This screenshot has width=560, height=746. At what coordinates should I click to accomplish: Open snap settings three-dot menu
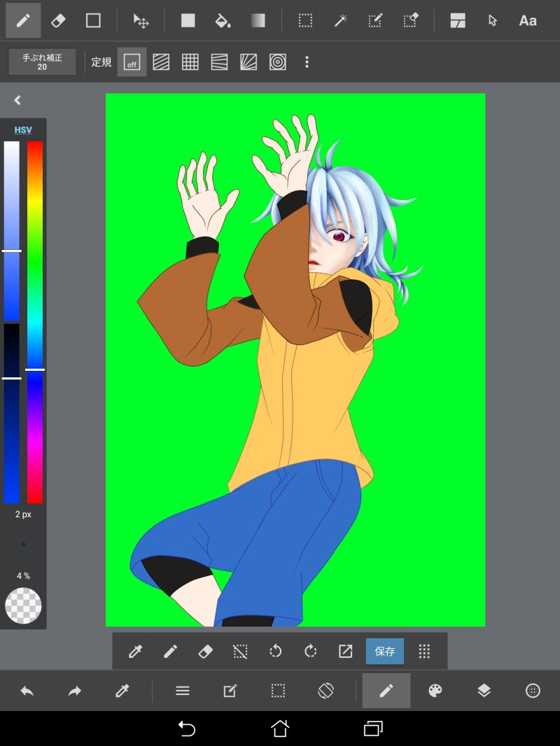tap(307, 62)
